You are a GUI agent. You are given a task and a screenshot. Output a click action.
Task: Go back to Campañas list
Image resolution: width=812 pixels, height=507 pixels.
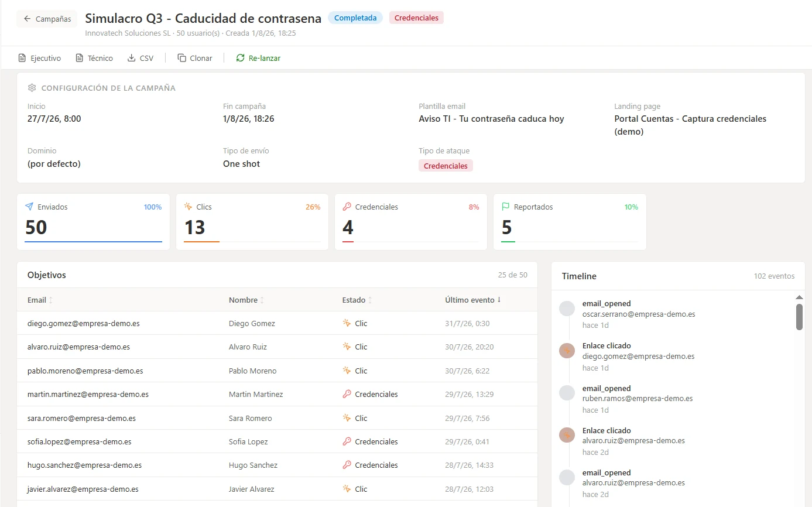click(x=47, y=19)
